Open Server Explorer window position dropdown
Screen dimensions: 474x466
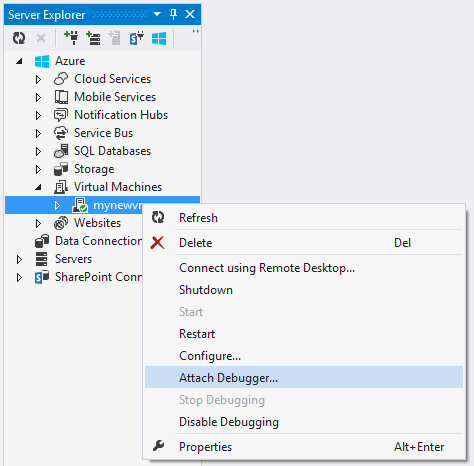[x=157, y=14]
